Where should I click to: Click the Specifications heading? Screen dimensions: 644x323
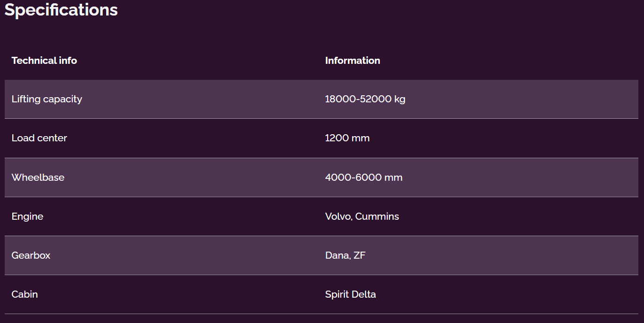pyautogui.click(x=61, y=10)
